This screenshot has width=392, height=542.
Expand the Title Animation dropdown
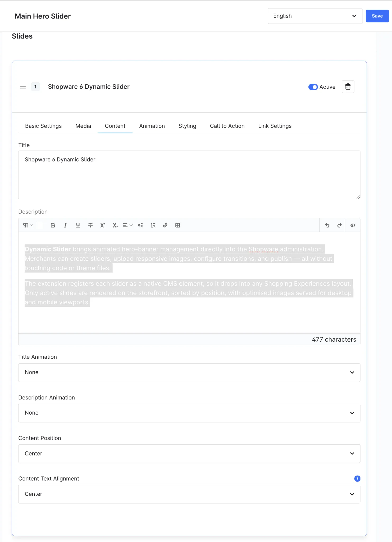[x=189, y=372]
